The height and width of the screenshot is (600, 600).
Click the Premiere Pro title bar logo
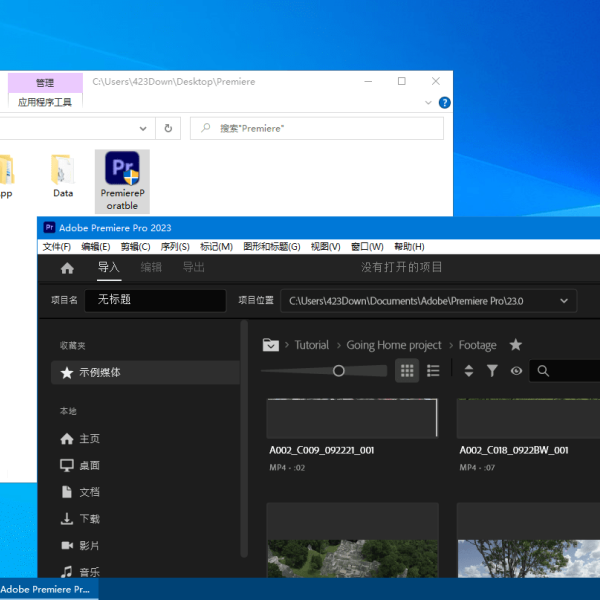tap(49, 227)
